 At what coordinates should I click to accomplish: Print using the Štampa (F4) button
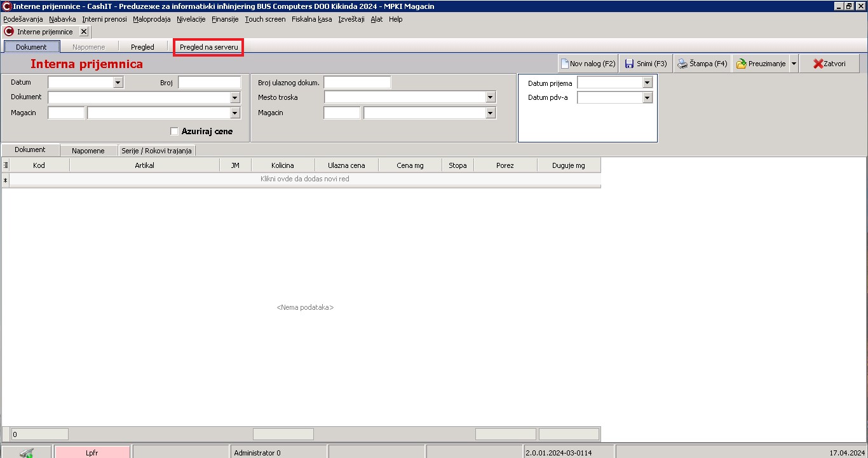pyautogui.click(x=702, y=64)
